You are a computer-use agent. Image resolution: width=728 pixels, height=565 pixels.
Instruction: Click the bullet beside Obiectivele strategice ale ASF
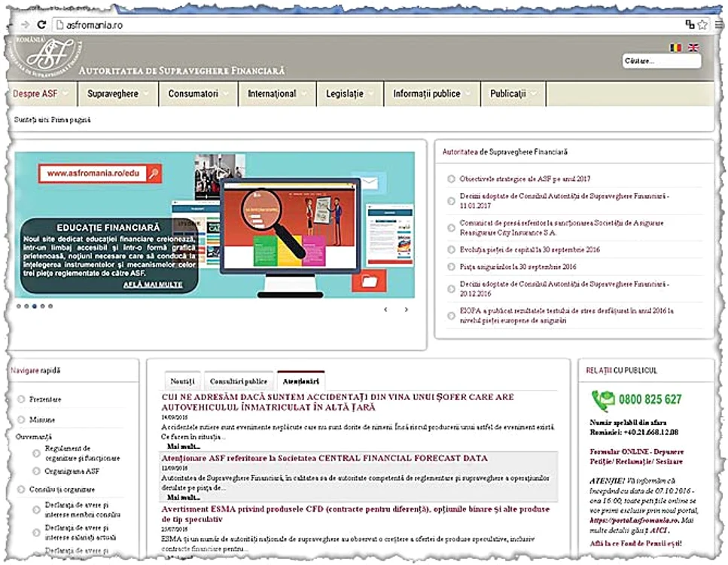[451, 179]
